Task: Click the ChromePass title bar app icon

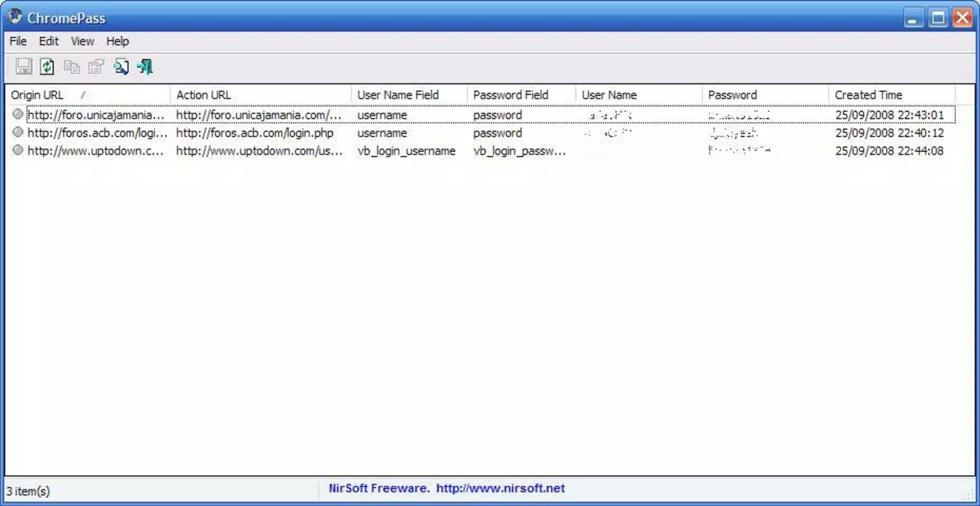Action: (x=15, y=17)
